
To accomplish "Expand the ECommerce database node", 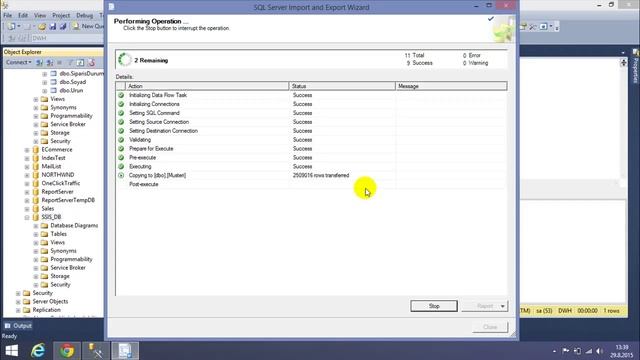I will (27, 150).
